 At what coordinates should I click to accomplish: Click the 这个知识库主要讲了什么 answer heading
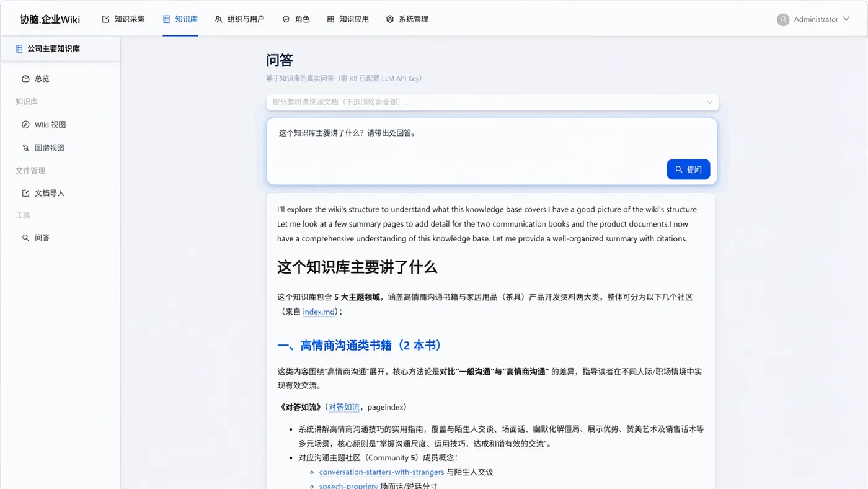tap(357, 267)
